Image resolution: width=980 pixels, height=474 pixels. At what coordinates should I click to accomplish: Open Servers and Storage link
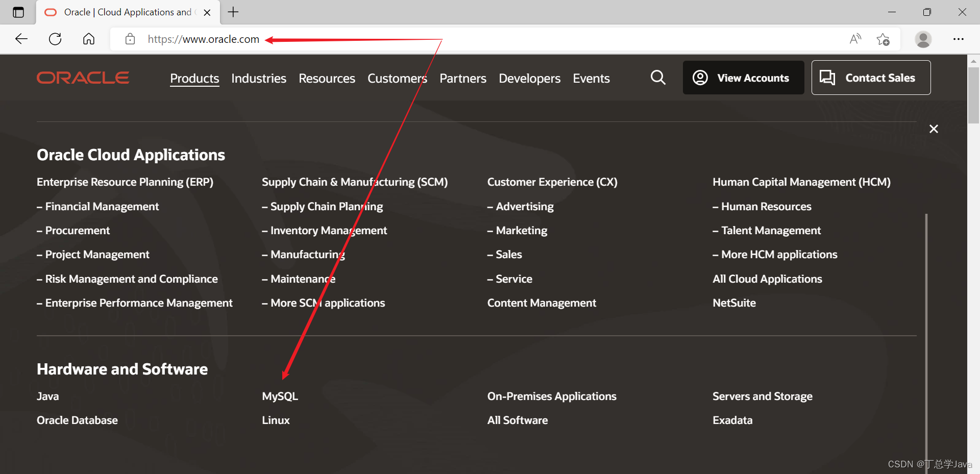click(x=763, y=396)
